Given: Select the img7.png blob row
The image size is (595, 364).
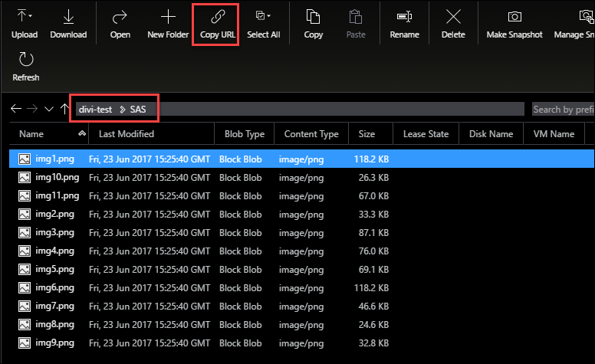Looking at the screenshot, I should (301, 306).
